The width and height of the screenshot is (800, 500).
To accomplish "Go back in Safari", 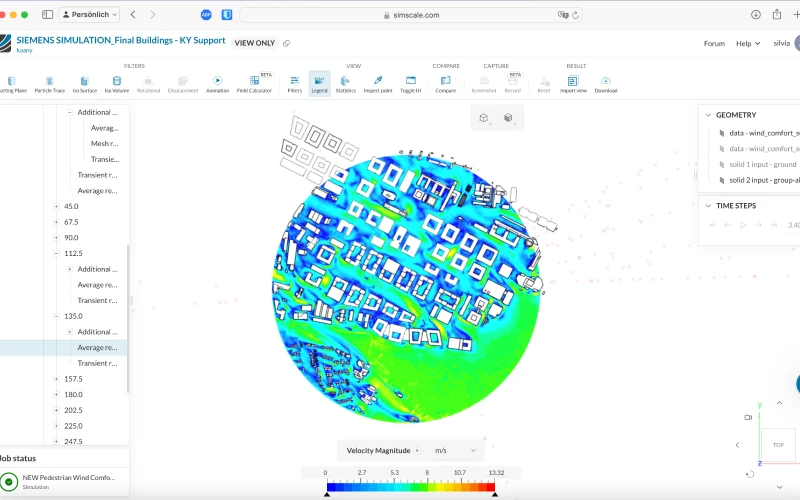I will [133, 14].
